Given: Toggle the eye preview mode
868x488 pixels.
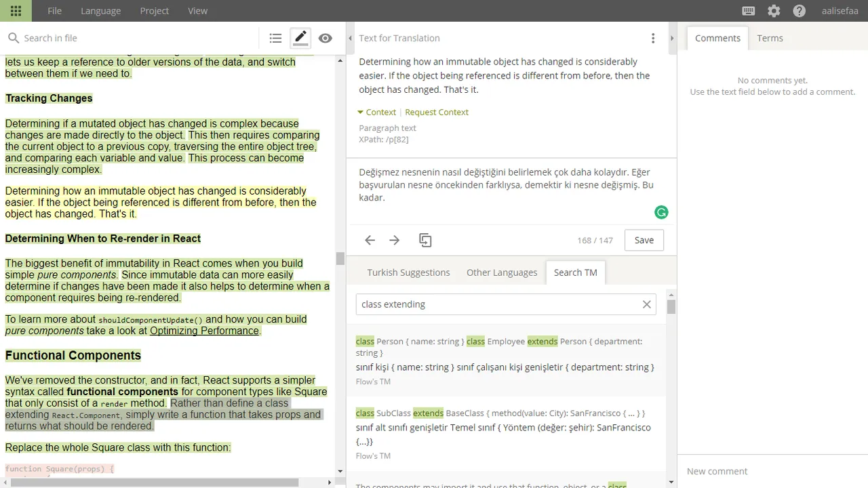Looking at the screenshot, I should point(325,38).
